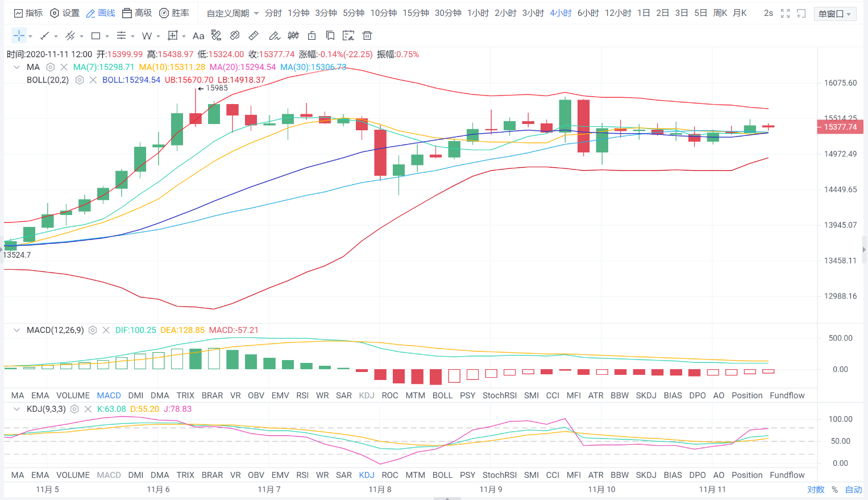Collapse the MA indicator legend chevron
This screenshot has height=500, width=868.
coord(16,67)
